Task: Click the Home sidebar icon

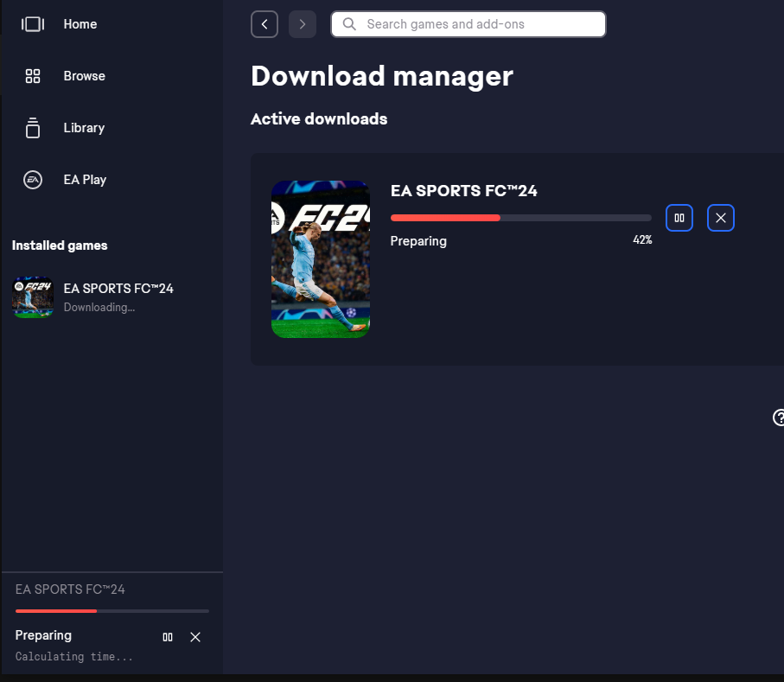Action: (x=33, y=24)
